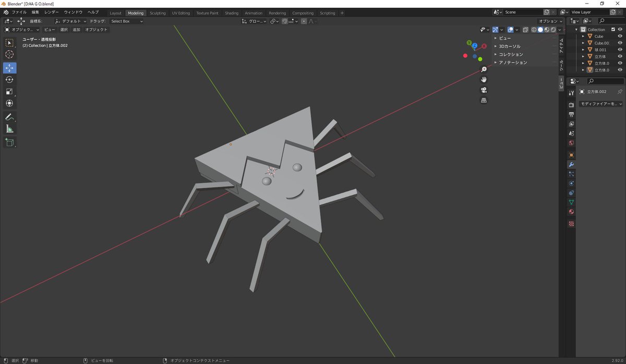Uncheck the Collection exclude checkbox
Screen dimensions: 626x364
click(613, 30)
